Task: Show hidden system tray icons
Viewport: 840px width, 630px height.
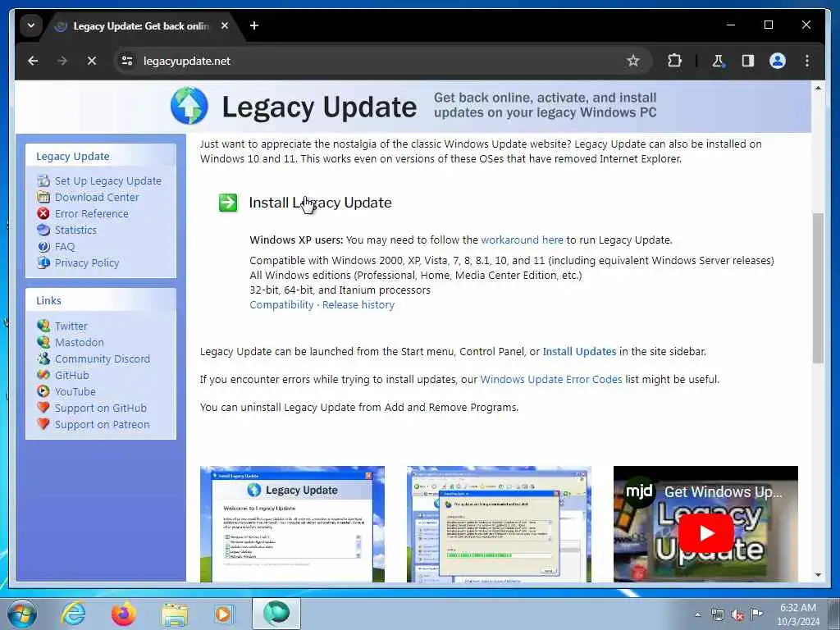Action: click(x=697, y=614)
